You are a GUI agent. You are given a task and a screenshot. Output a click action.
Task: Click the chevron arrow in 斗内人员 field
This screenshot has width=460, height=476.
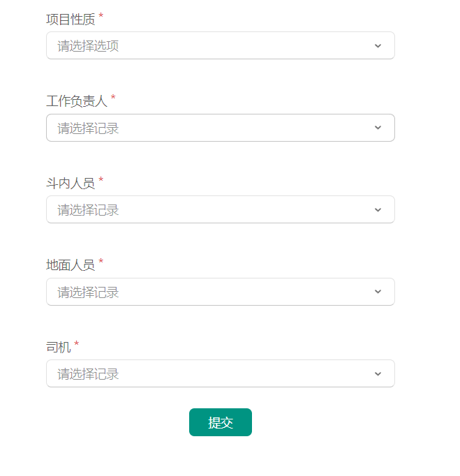[x=378, y=210]
